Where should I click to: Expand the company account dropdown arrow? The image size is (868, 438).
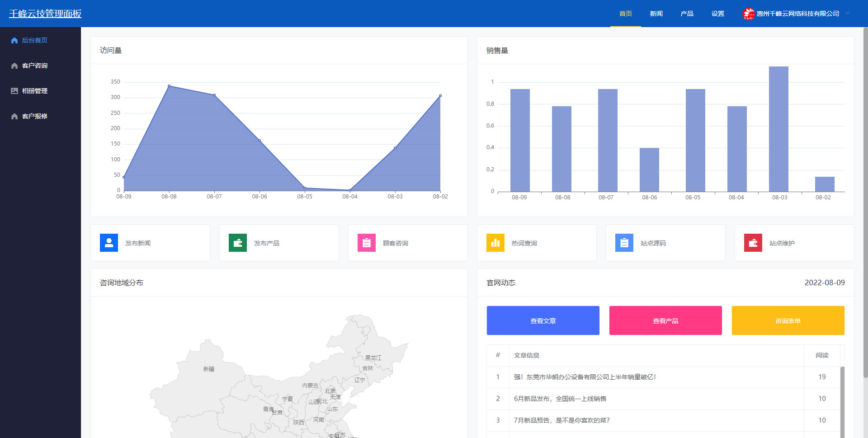[848, 14]
